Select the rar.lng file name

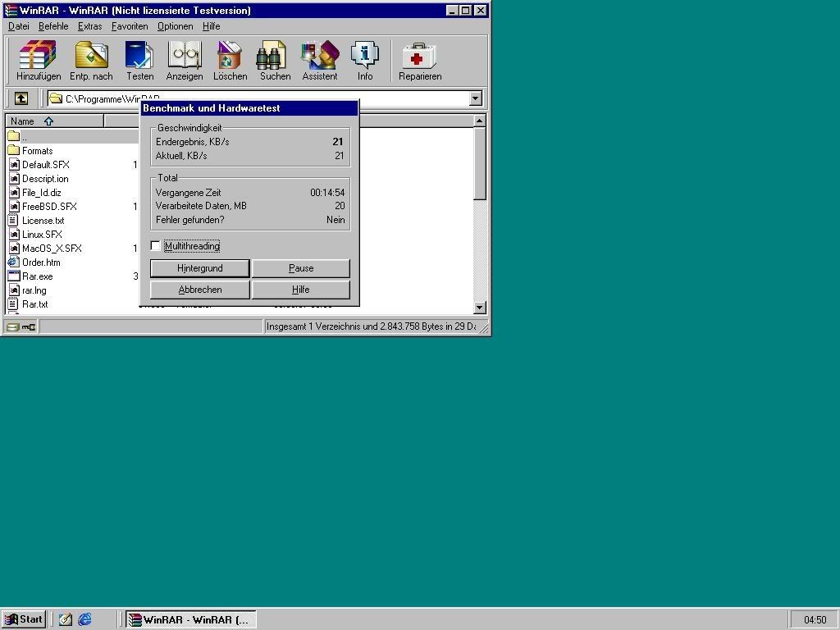[x=34, y=290]
